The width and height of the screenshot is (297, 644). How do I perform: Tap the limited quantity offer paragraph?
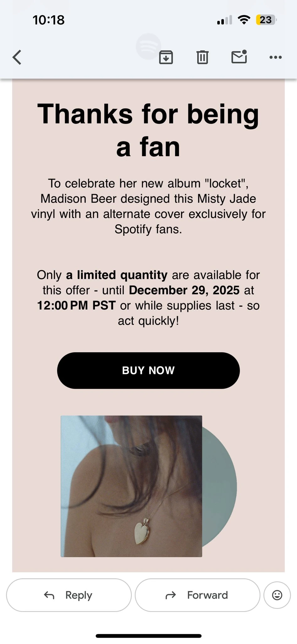(148, 298)
